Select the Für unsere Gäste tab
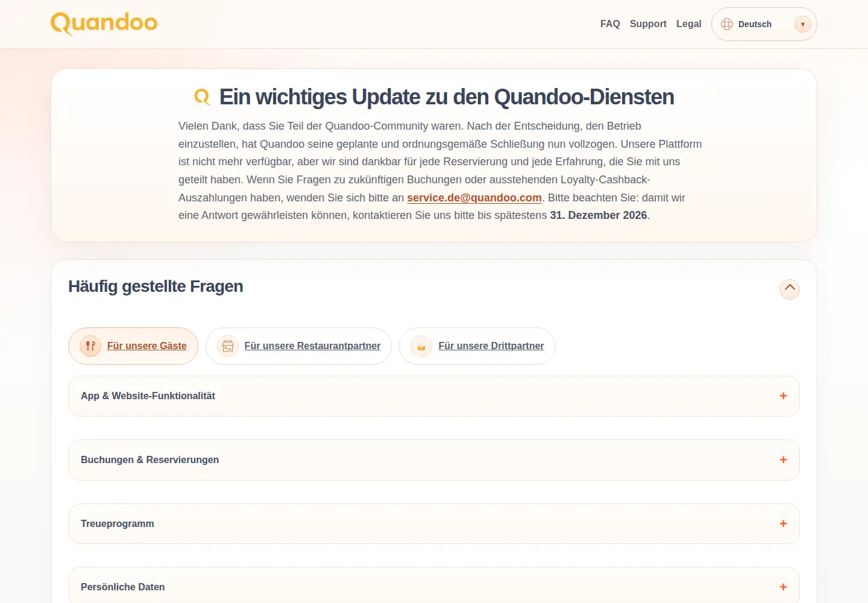This screenshot has width=868, height=603. (x=133, y=346)
